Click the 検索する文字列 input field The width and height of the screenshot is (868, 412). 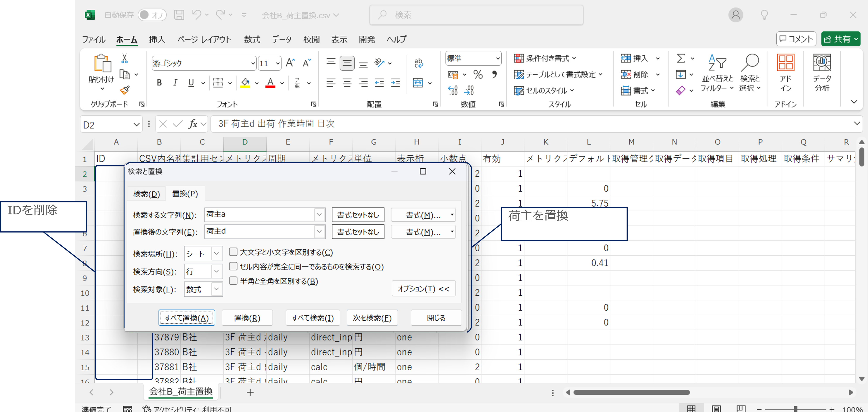pos(260,214)
